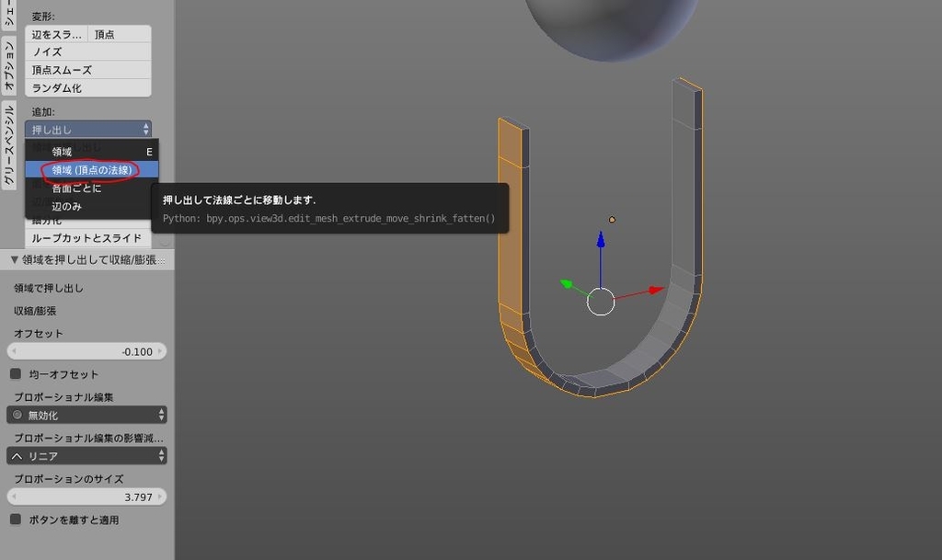Click the 収縮/膨張 label
The width and height of the screenshot is (942, 560).
pyautogui.click(x=35, y=311)
